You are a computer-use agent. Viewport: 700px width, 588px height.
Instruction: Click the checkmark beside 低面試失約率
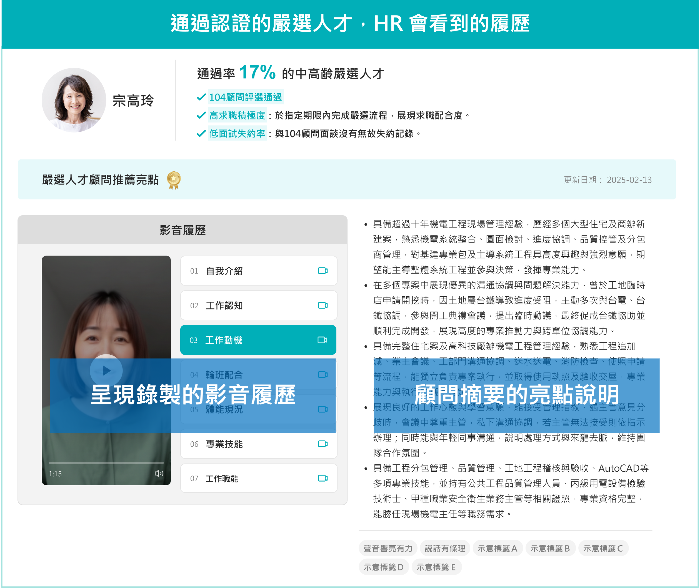(x=201, y=134)
